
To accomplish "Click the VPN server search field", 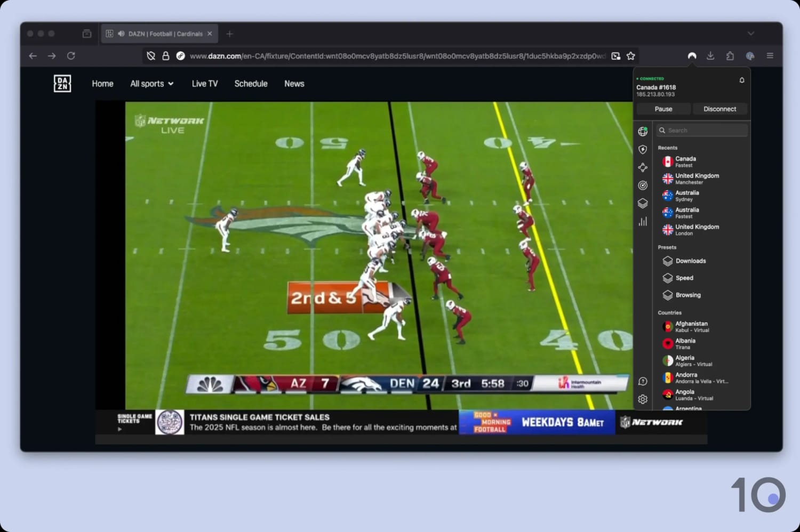I will [x=702, y=130].
